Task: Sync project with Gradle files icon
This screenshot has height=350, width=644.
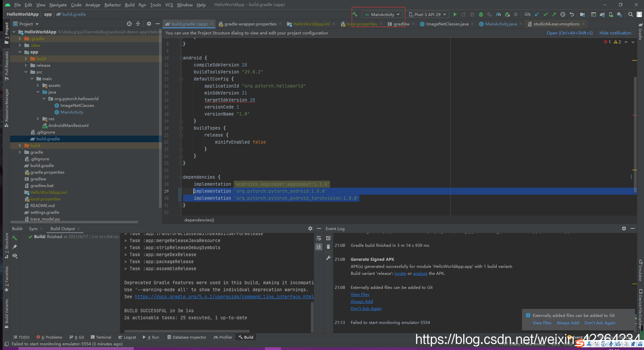Action: click(602, 14)
